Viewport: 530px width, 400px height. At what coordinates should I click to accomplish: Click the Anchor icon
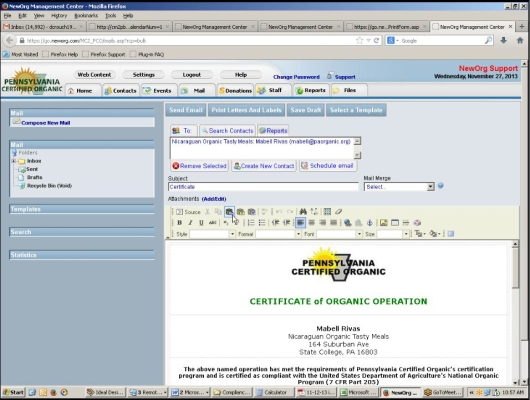click(370, 223)
